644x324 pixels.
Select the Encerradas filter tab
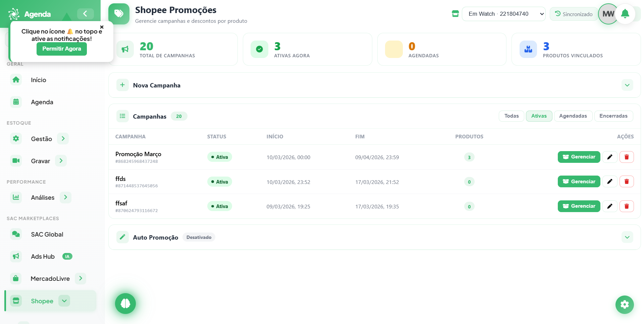613,116
